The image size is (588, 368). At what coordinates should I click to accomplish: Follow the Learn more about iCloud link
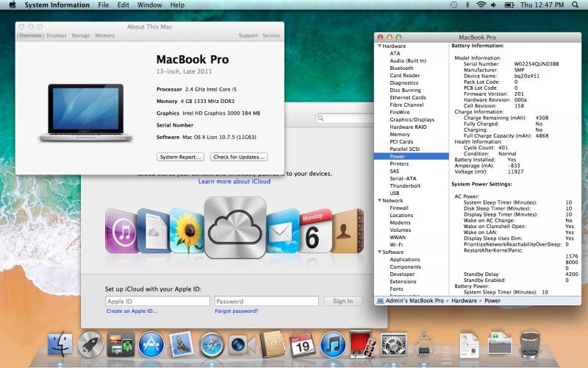(234, 181)
